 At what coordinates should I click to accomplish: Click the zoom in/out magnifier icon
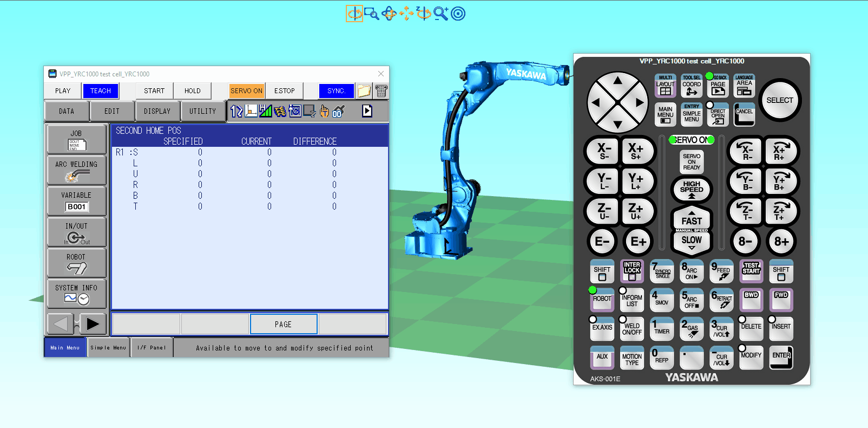[441, 14]
